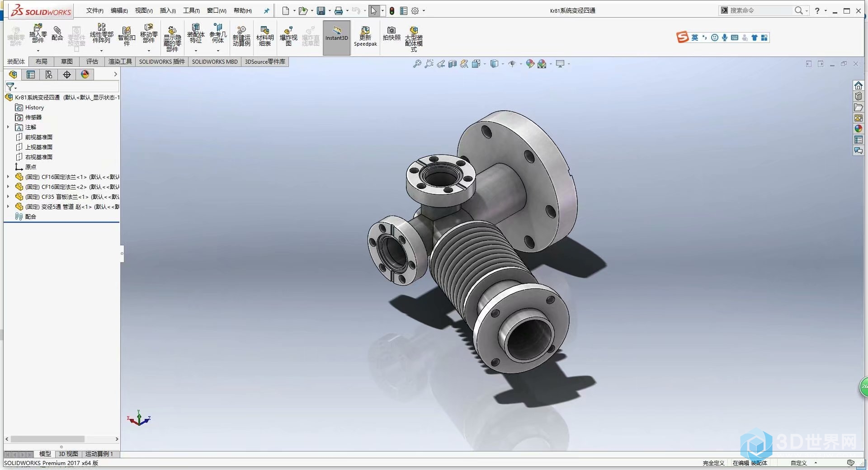Expand CF35 盲板法兰<1> tree item
Viewport: 868px width, 470px height.
point(8,197)
